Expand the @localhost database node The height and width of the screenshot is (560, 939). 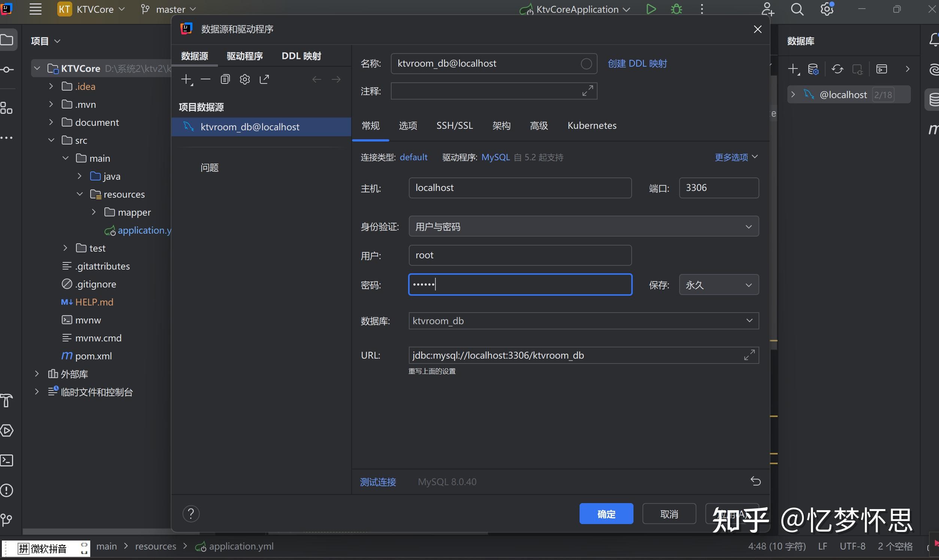(x=793, y=94)
